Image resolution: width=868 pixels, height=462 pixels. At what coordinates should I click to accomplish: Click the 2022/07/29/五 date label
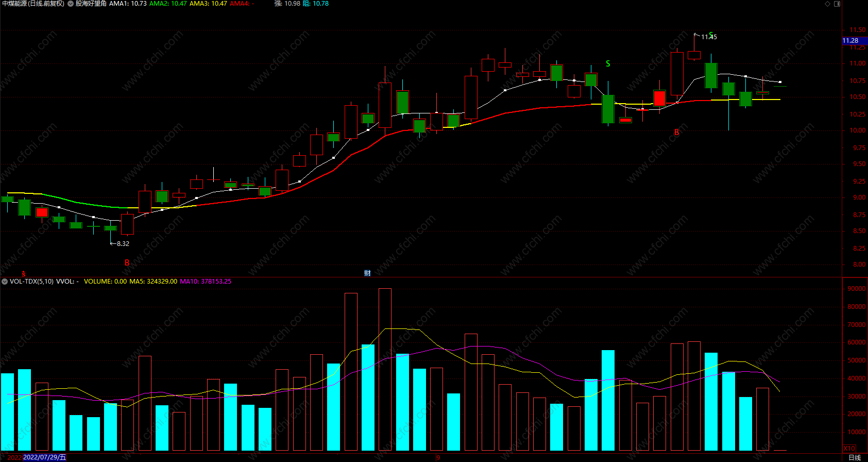(x=45, y=457)
